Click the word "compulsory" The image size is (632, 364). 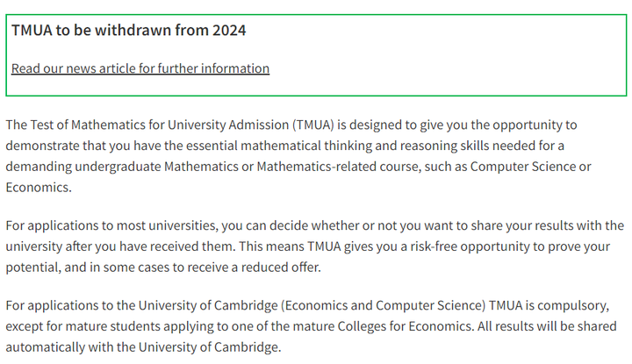click(x=575, y=305)
